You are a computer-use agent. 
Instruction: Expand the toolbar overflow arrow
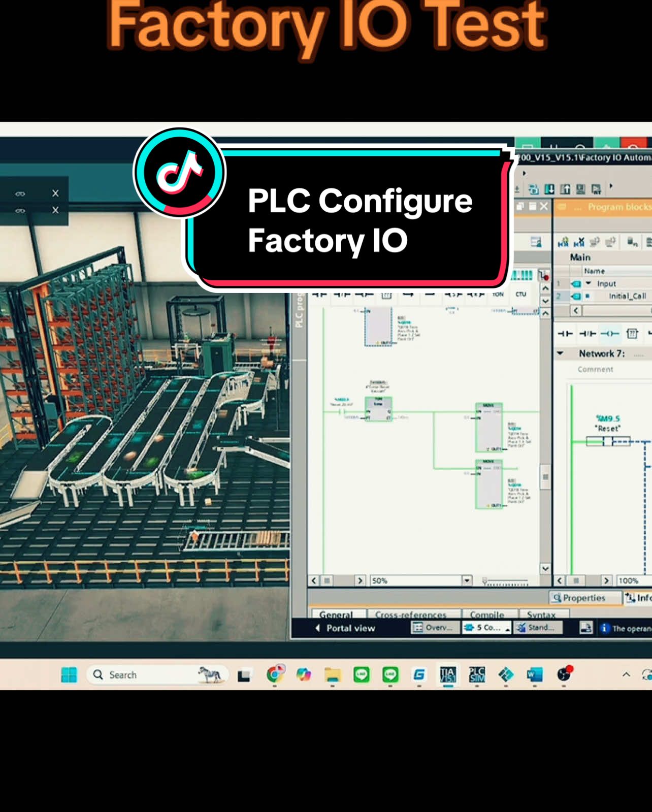pos(611,186)
